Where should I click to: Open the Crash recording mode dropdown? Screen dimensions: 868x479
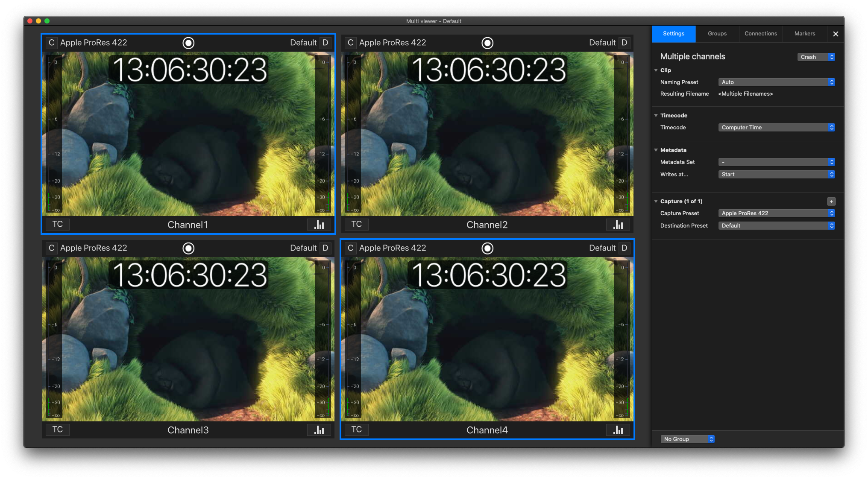pos(816,57)
